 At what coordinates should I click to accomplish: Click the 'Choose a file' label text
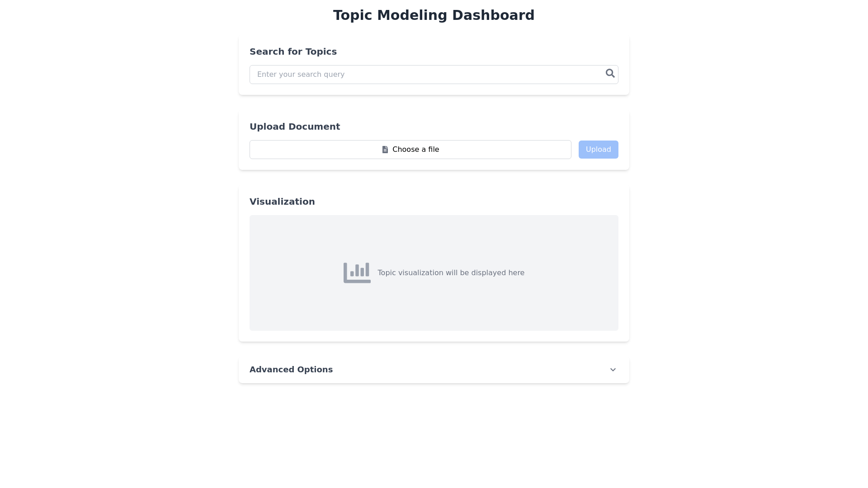415,150
